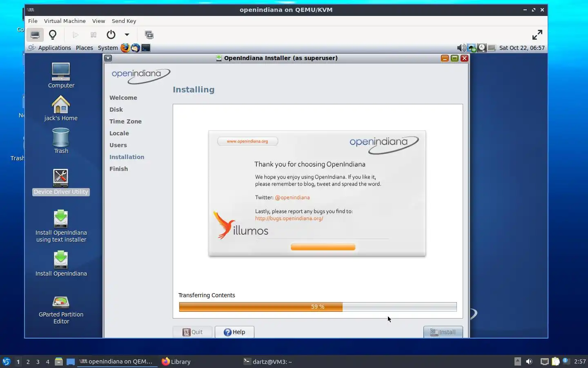Image resolution: width=588 pixels, height=368 pixels.
Task: Open the guest System menu
Action: point(108,48)
